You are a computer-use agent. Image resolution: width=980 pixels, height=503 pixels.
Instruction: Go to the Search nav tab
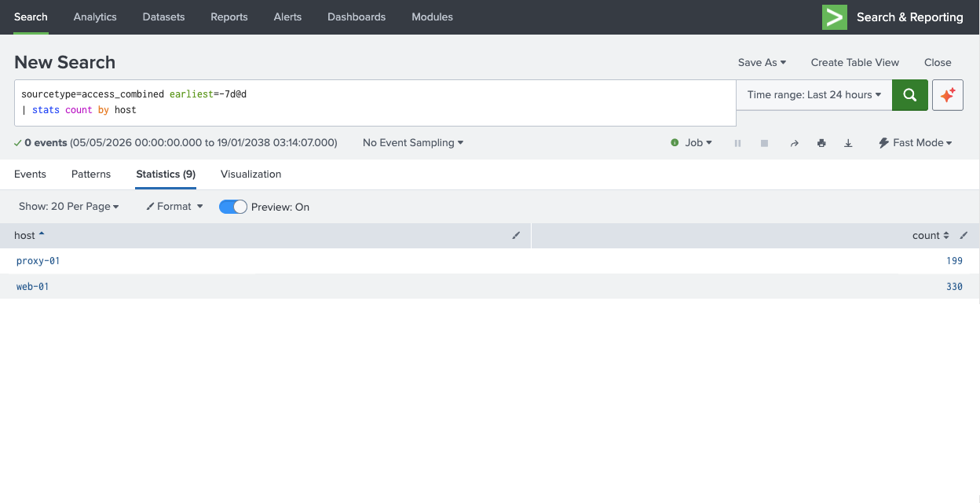31,17
